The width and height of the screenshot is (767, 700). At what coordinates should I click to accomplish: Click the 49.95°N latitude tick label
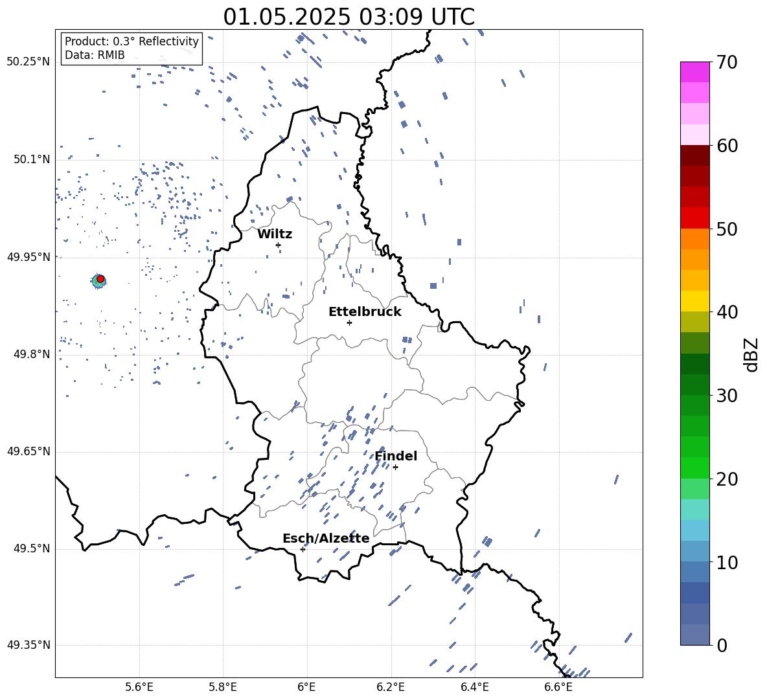[x=29, y=257]
